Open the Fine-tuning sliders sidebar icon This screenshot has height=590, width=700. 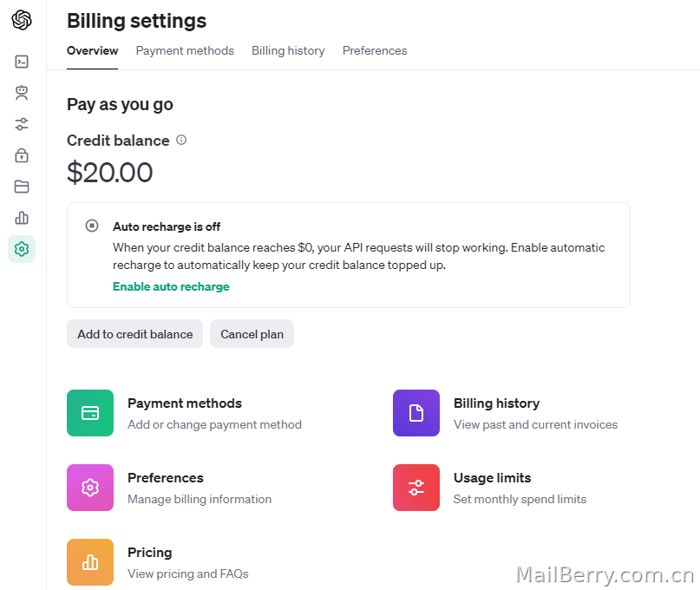click(22, 124)
